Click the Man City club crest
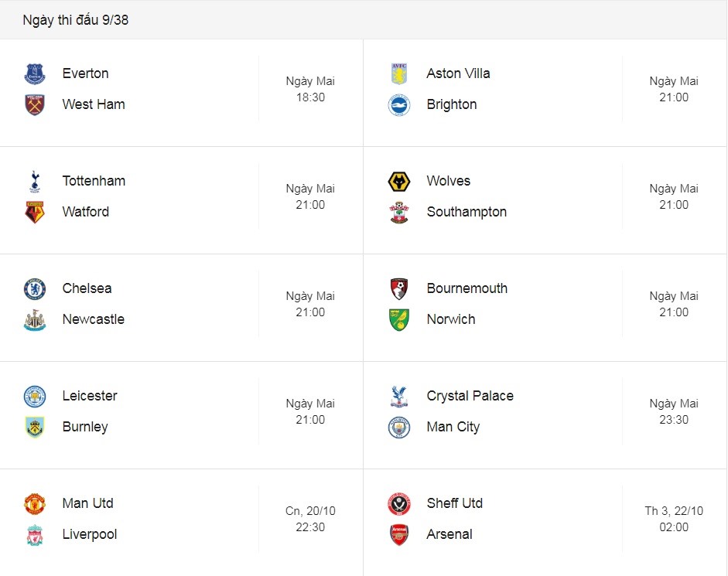This screenshot has width=728, height=576. (x=399, y=428)
